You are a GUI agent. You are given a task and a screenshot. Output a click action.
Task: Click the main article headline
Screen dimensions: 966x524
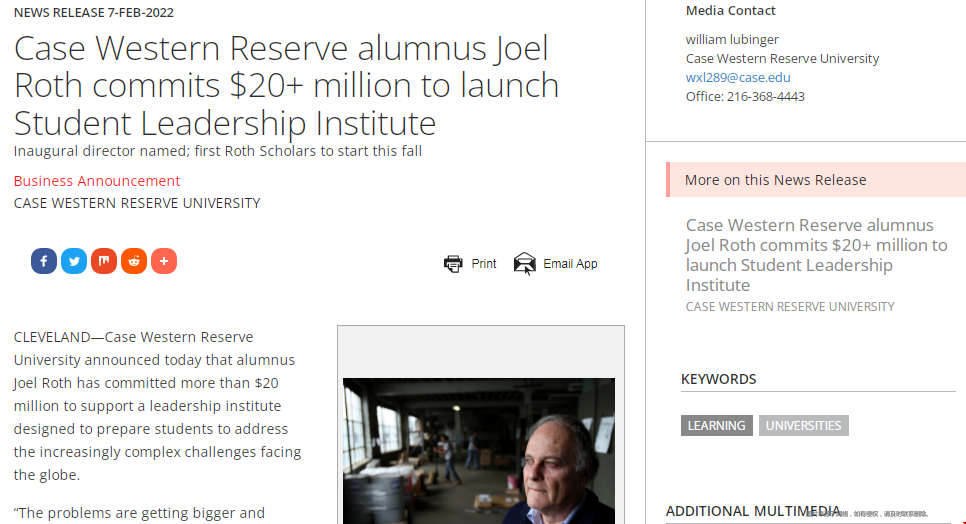click(x=286, y=86)
